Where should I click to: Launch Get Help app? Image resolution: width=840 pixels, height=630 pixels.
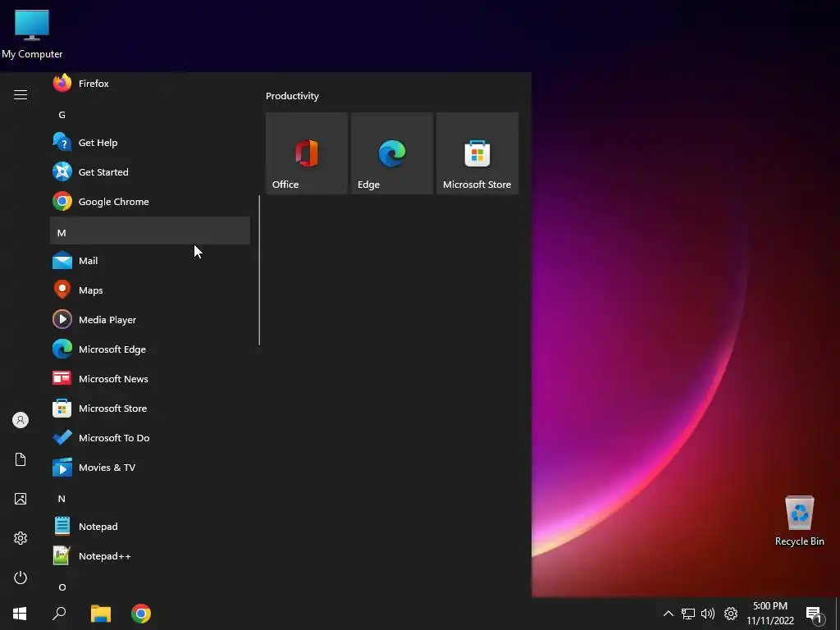tap(150, 143)
